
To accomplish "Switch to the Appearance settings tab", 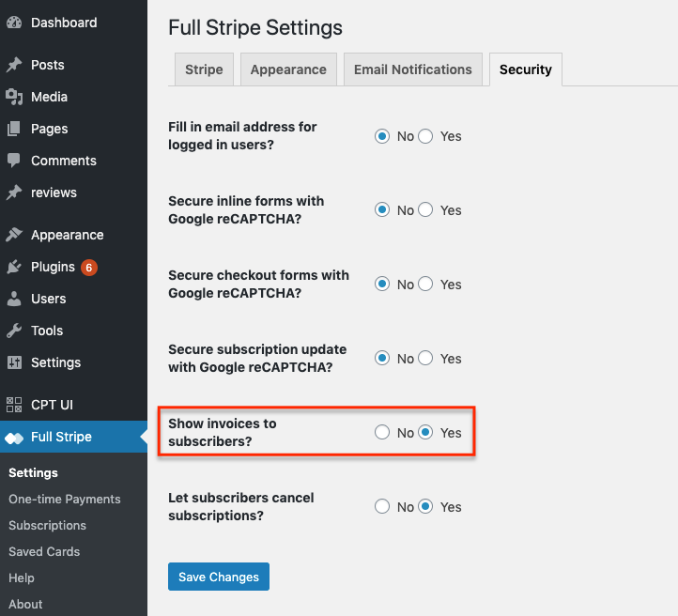I will [288, 69].
